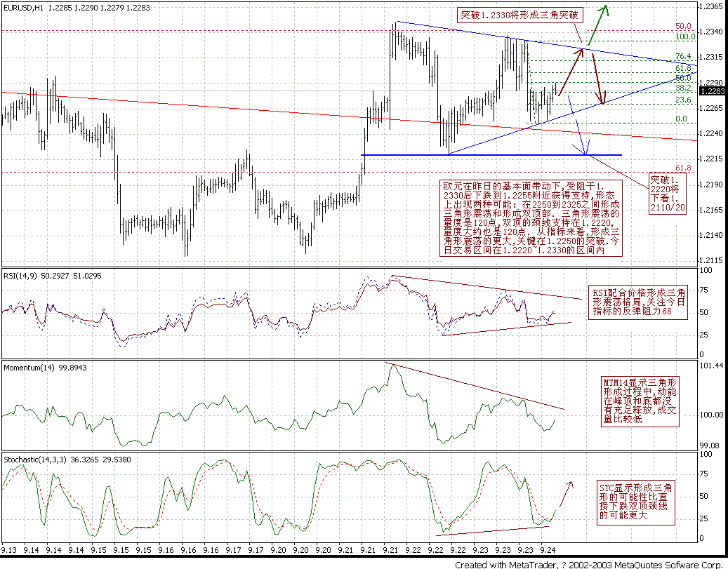Click the 1.2240 price axis label
The height and width of the screenshot is (569, 728).
pyautogui.click(x=711, y=134)
